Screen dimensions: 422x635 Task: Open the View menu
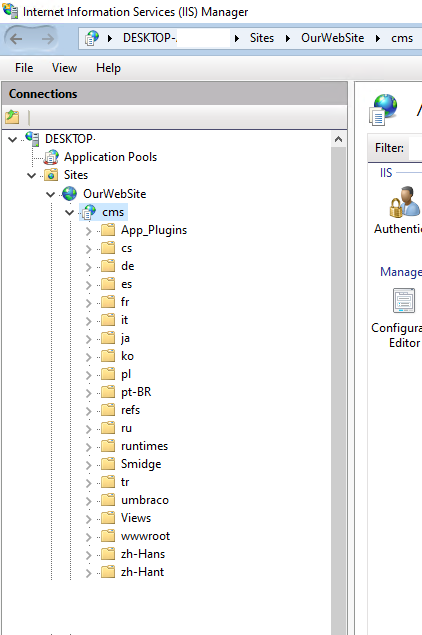pyautogui.click(x=64, y=68)
